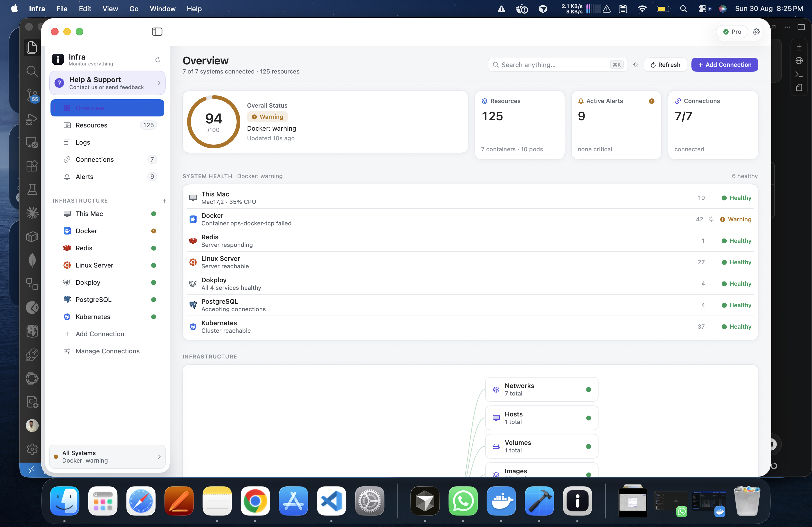Click the Volumes node in infrastructure graph
This screenshot has width=812, height=527.
tap(541, 446)
